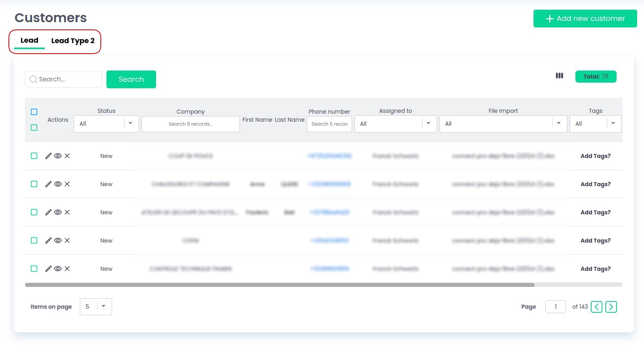
Task: Tick the checkbox for the first customer row
Action: point(34,156)
